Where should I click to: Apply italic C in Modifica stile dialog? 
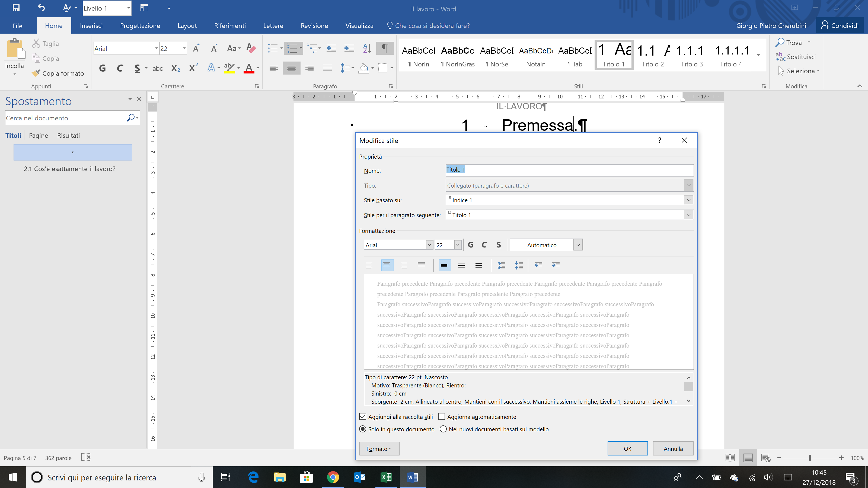tap(484, 245)
